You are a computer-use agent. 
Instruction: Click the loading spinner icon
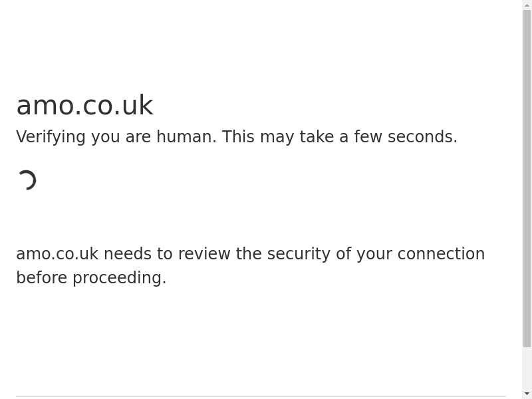pyautogui.click(x=27, y=180)
